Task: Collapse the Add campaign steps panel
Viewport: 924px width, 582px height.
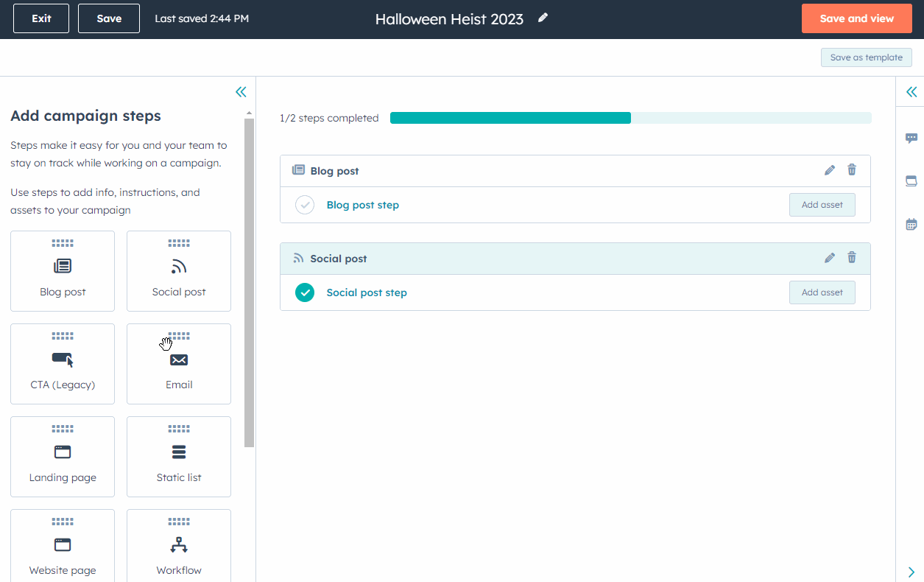Action: tap(241, 92)
